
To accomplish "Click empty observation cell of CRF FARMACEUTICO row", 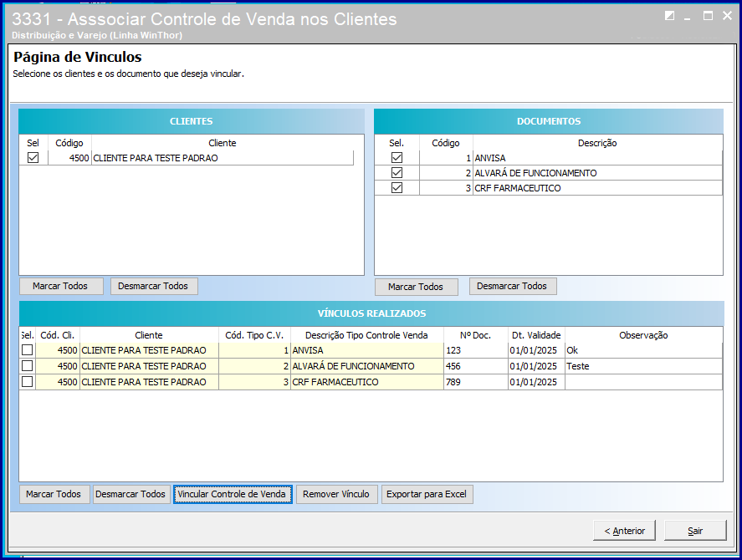I will pos(643,382).
